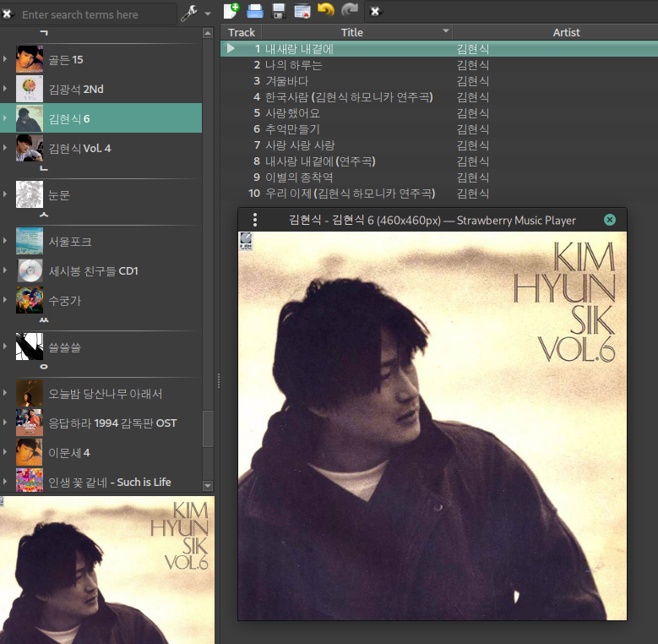Image resolution: width=658 pixels, height=644 pixels.
Task: Select the 세시봉 친구들 CD1 disc icon
Action: click(30, 270)
